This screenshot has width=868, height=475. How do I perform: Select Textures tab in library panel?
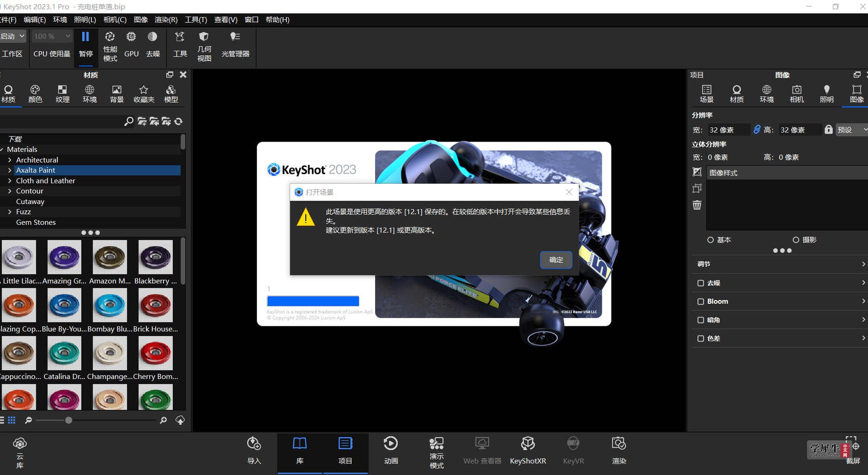click(62, 94)
